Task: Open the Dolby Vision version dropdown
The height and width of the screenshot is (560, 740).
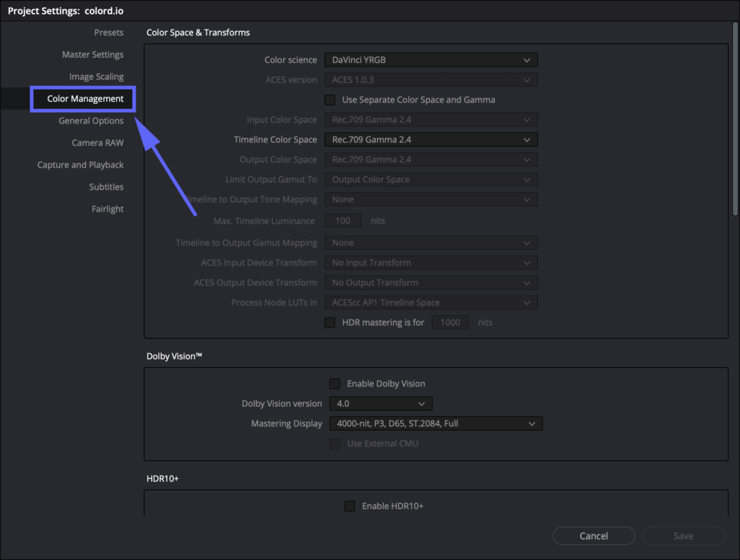Action: coord(381,403)
